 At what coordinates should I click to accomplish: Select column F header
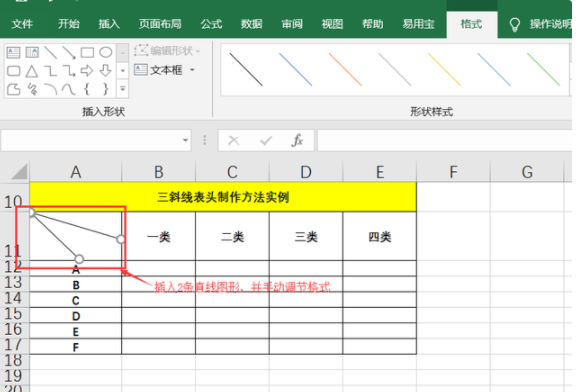[453, 172]
